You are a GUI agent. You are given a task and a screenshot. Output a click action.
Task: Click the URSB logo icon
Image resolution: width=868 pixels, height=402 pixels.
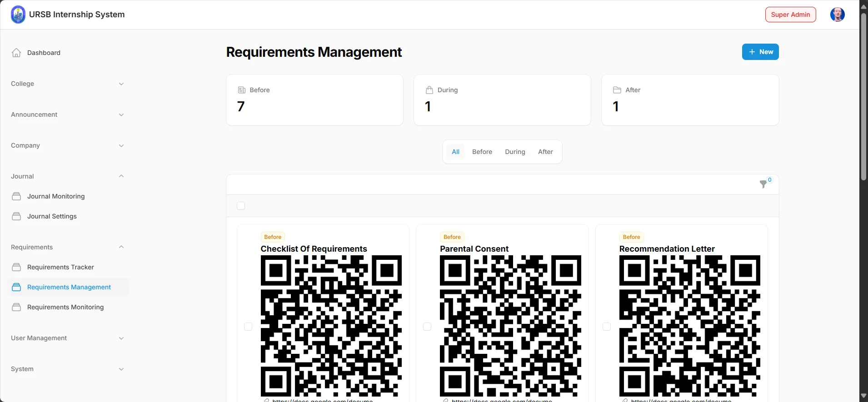tap(18, 15)
